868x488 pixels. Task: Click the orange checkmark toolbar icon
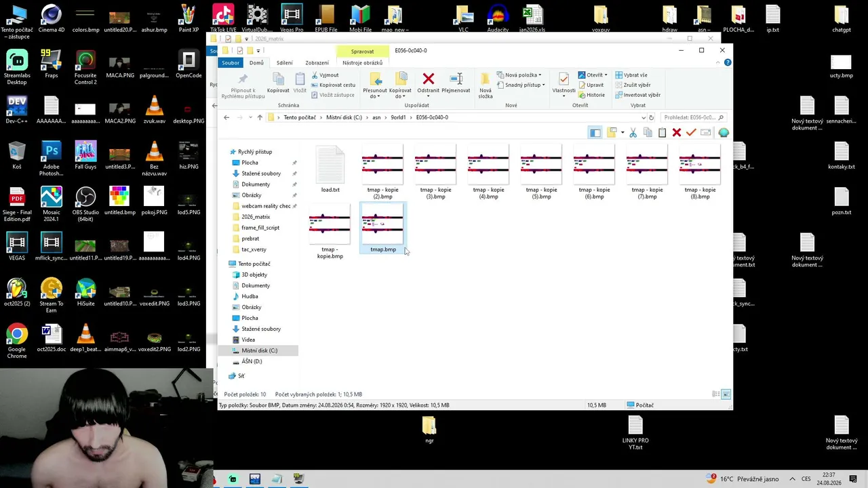[691, 133]
